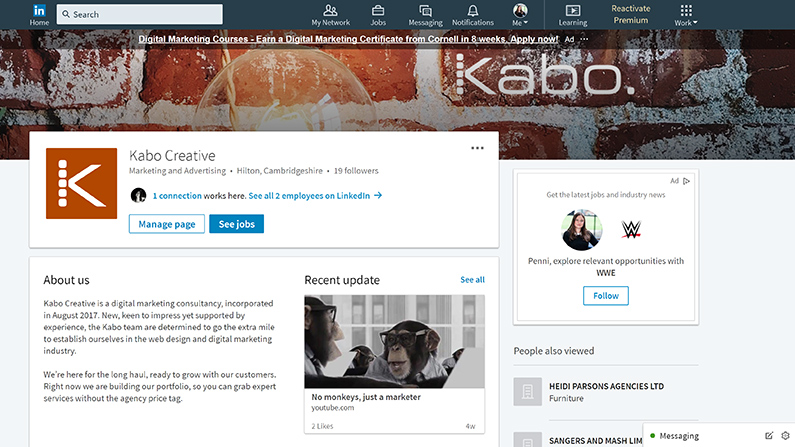Open Digital Marketing Courses ad link

pyautogui.click(x=348, y=39)
